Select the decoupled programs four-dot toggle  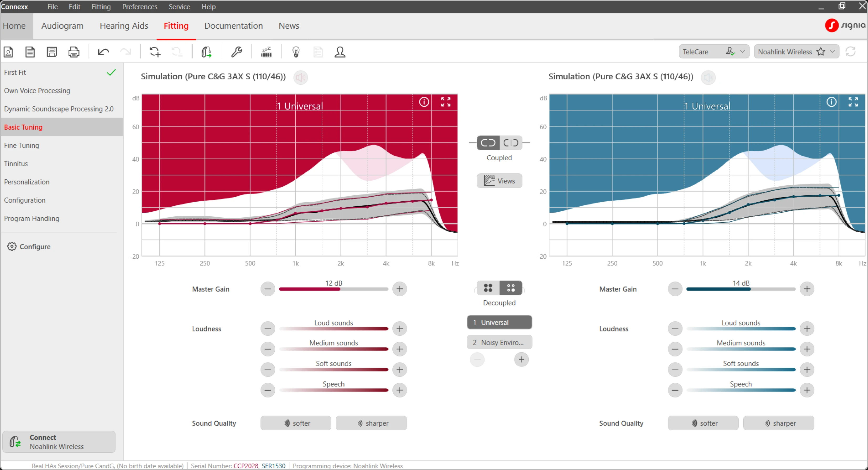(511, 288)
